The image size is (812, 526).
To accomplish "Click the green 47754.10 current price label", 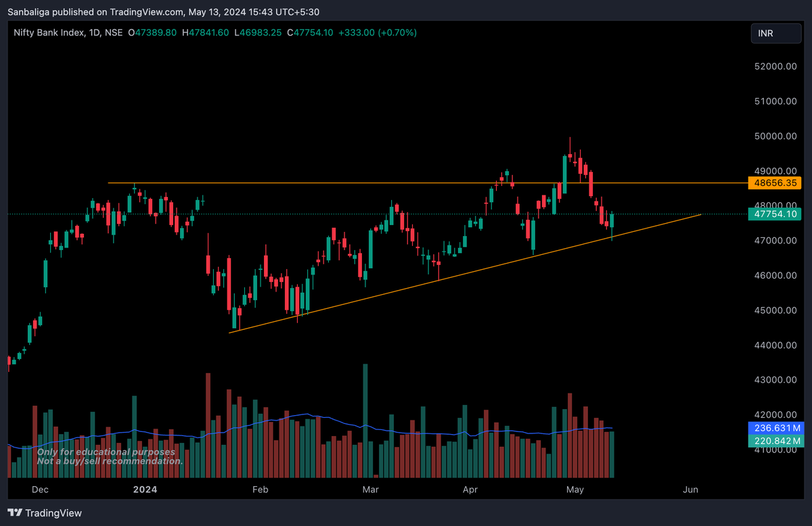I will click(x=775, y=214).
